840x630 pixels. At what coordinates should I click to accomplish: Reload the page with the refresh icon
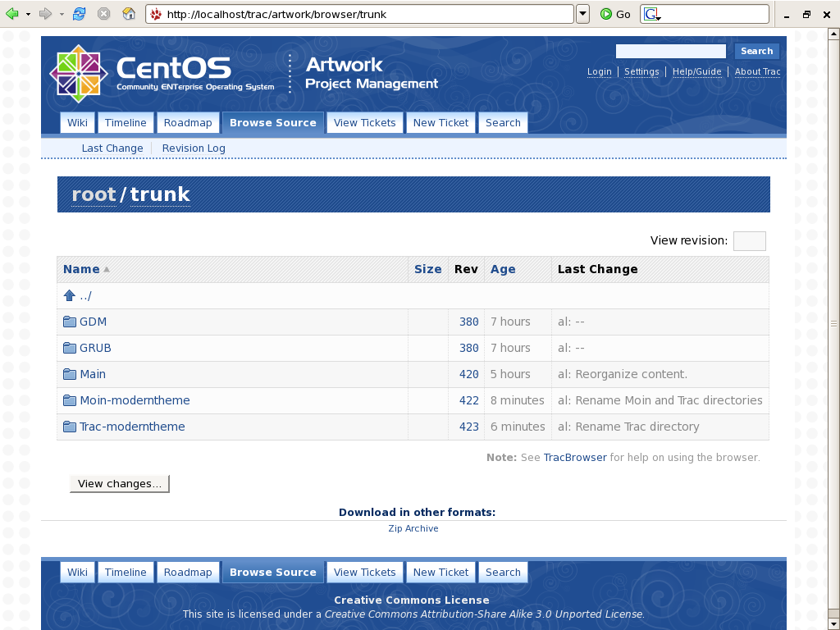[79, 14]
